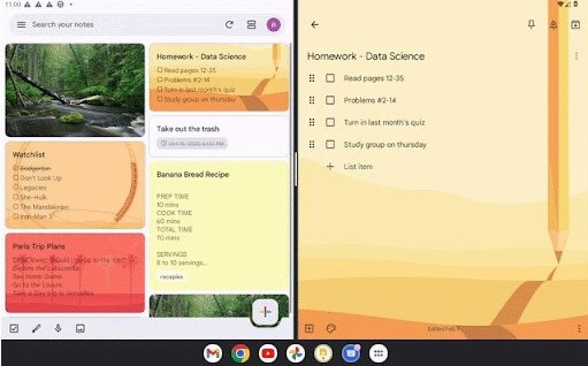Open the background palette options
Image resolution: width=588 pixels, height=366 pixels.
tap(331, 328)
